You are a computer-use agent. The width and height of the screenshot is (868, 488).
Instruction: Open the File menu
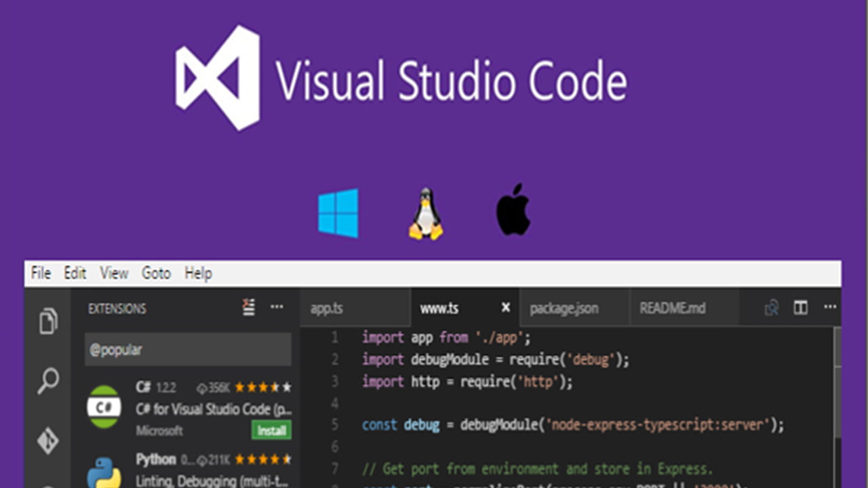click(x=41, y=273)
